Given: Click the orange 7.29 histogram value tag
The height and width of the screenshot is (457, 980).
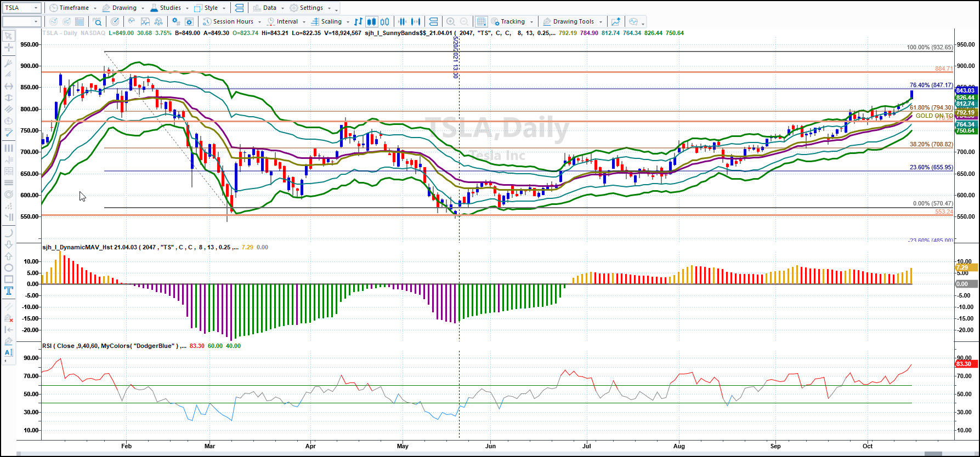Looking at the screenshot, I should [x=966, y=267].
